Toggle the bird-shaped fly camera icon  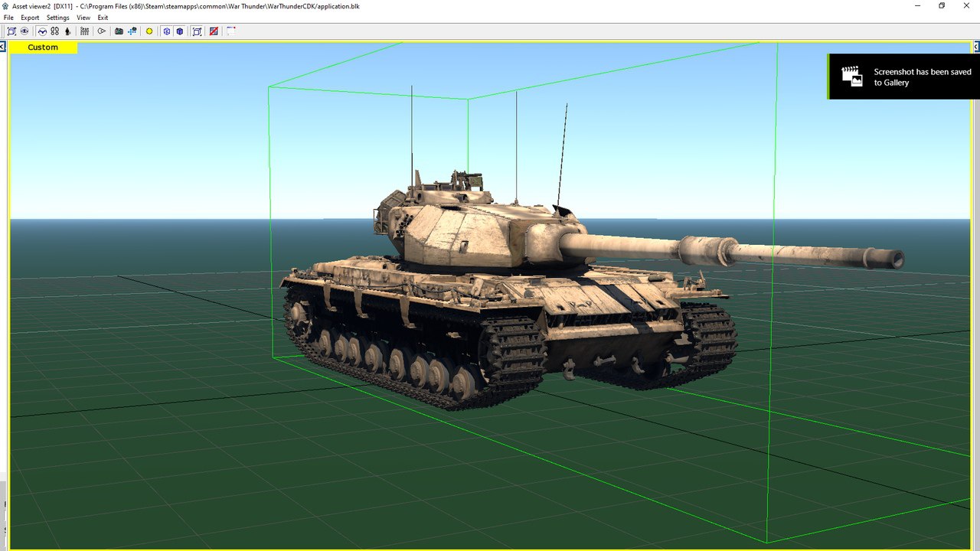tap(42, 31)
